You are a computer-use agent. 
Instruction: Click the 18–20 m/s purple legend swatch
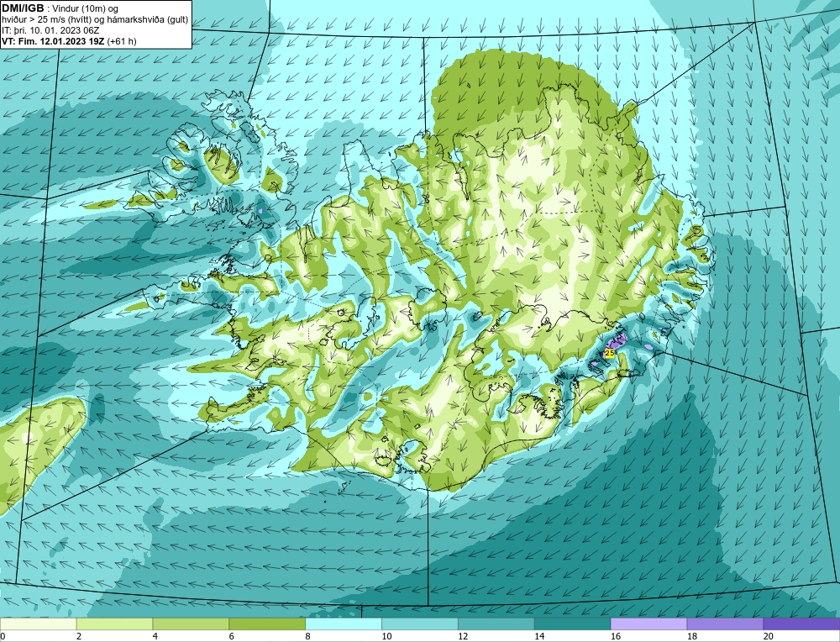coord(726,624)
